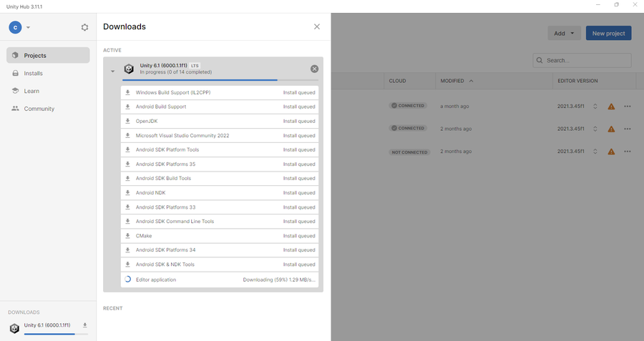Click the CLOUD column header
This screenshot has width=644, height=341.
click(397, 81)
